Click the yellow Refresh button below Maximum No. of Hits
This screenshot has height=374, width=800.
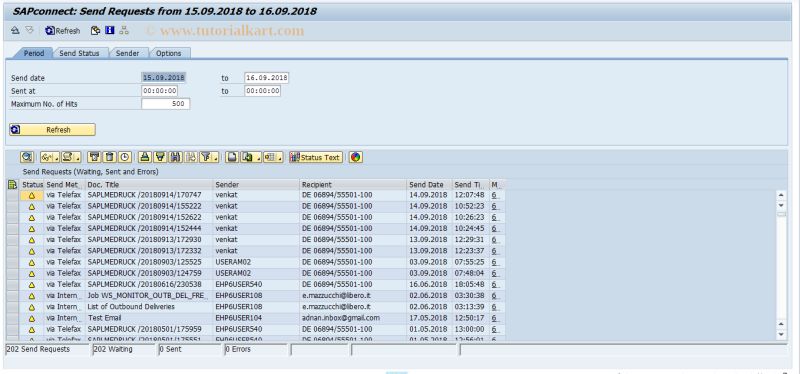(52, 130)
